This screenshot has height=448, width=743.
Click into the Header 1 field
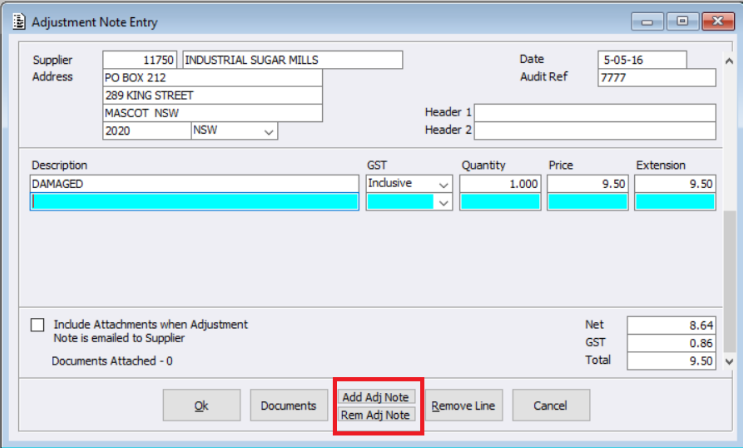(595, 112)
